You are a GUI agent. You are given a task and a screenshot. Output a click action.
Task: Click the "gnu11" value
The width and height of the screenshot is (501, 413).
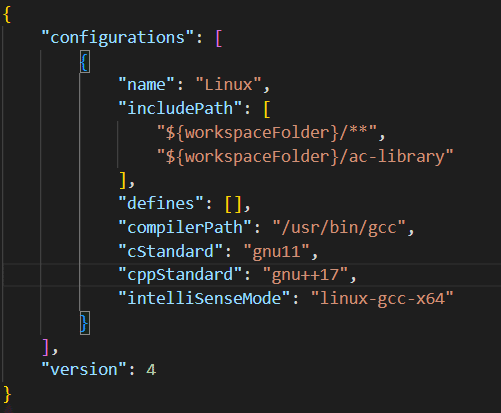(276, 251)
